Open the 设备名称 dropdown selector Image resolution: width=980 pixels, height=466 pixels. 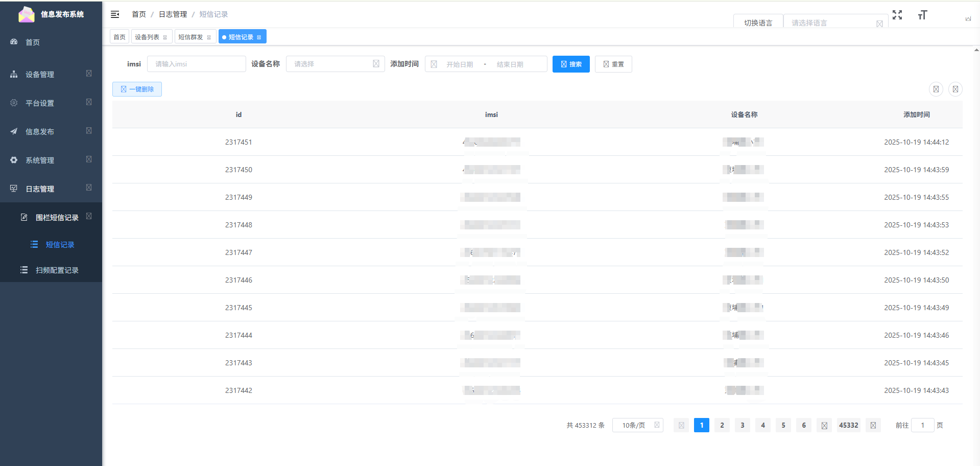coord(335,64)
